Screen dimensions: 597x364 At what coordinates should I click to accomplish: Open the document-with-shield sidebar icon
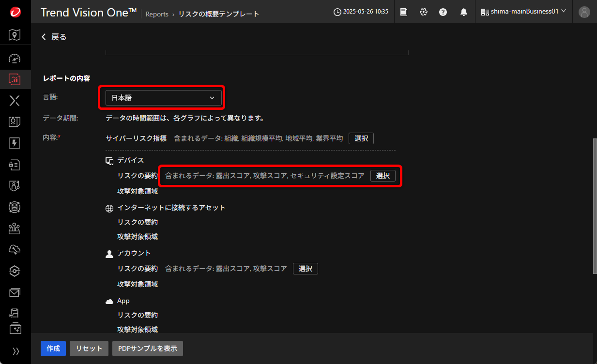[15, 122]
